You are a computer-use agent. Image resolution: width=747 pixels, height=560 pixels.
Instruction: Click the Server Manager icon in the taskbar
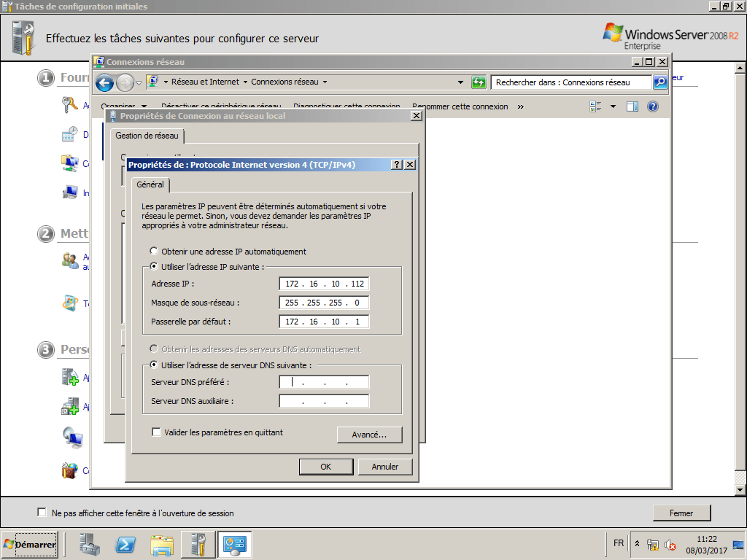click(x=89, y=545)
